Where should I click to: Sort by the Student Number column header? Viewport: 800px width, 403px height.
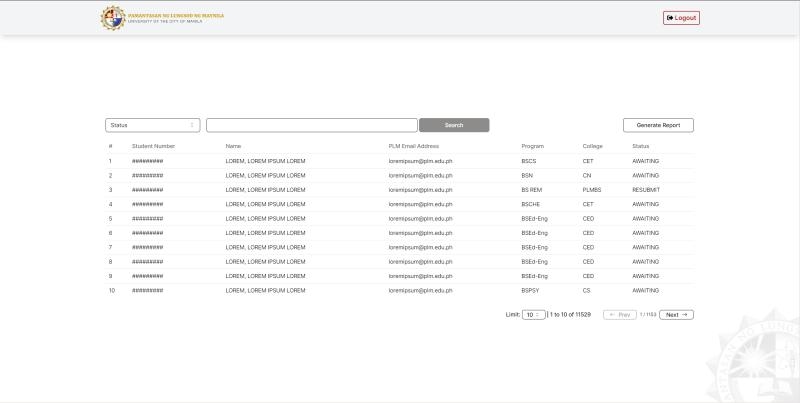click(x=153, y=146)
